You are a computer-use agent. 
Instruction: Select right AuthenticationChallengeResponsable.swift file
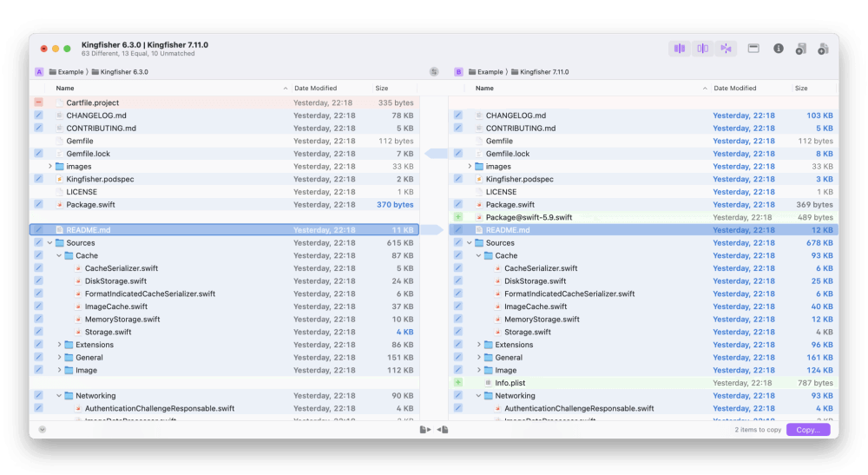tap(643, 408)
